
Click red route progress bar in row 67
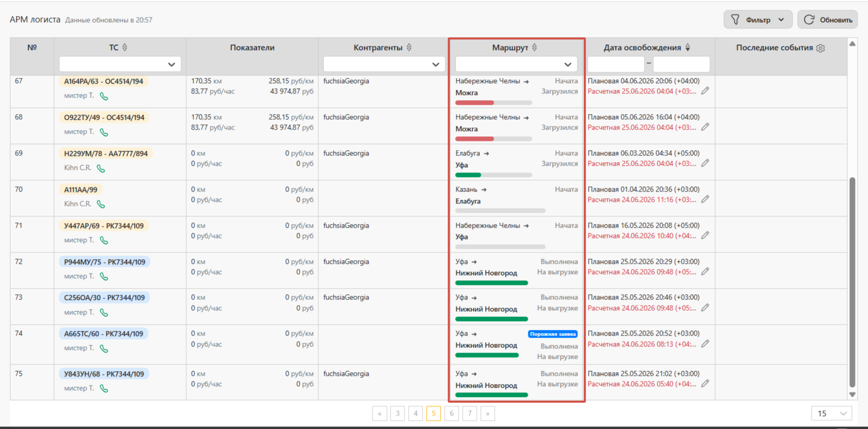point(493,103)
